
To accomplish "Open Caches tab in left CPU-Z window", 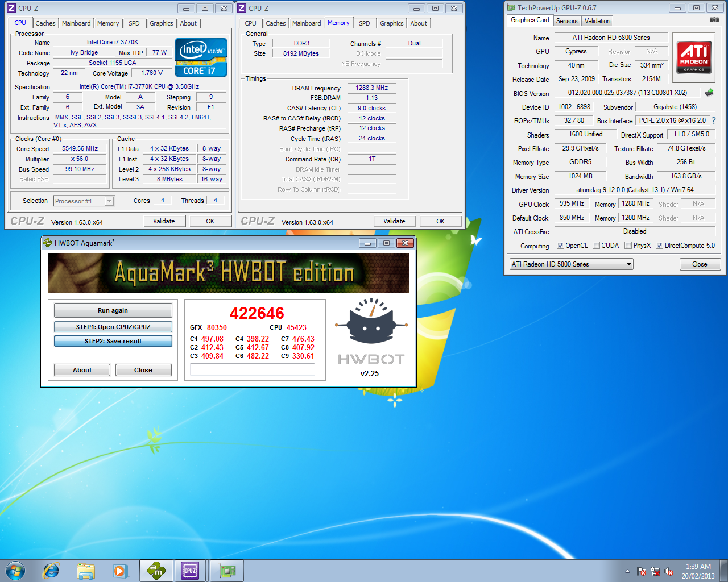I will pos(45,23).
